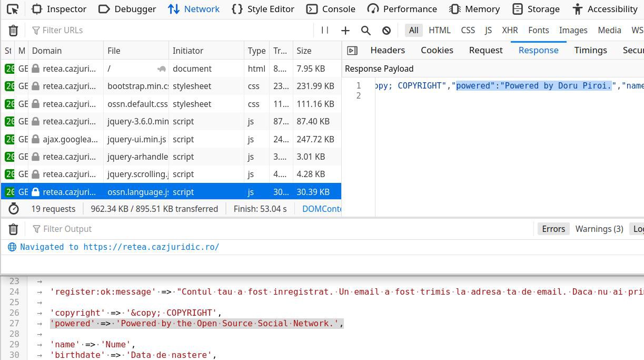
Task: Click the element picker icon
Action: tap(13, 9)
